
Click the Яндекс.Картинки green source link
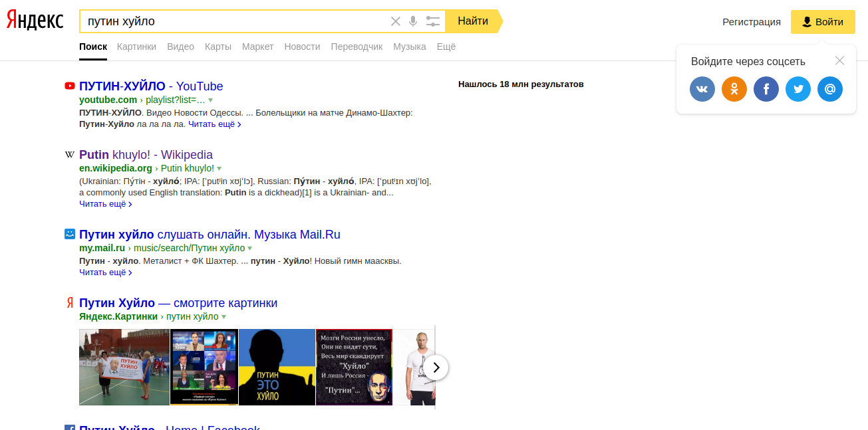coord(118,316)
